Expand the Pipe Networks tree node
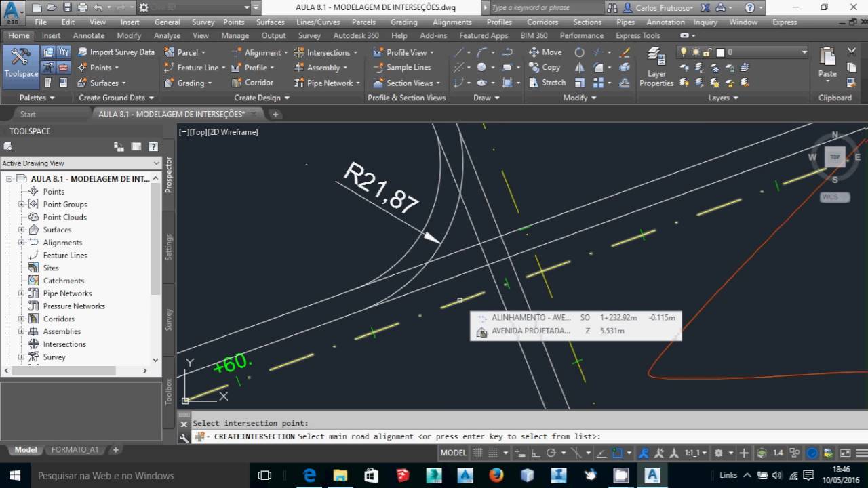The image size is (868, 488). (x=21, y=293)
